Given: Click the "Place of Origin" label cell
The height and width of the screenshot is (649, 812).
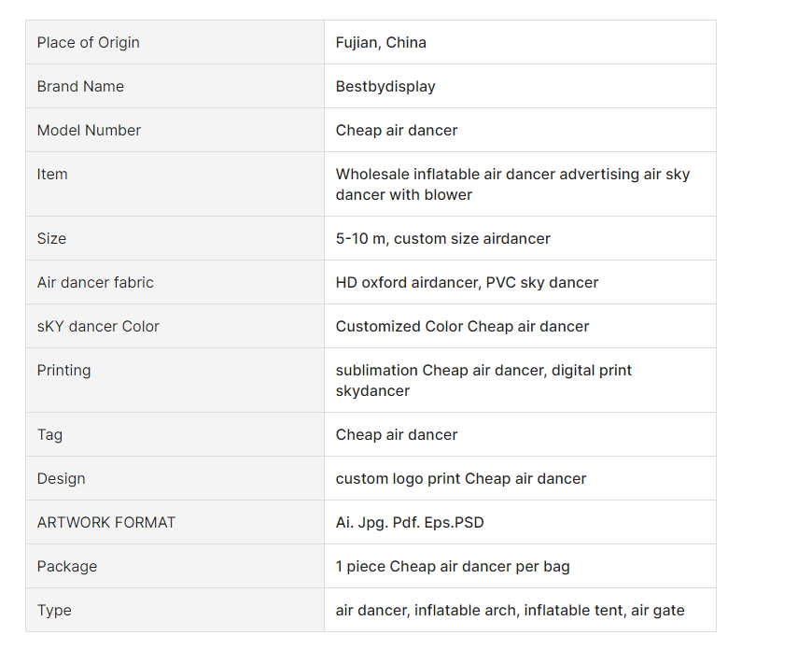Looking at the screenshot, I should [89, 42].
